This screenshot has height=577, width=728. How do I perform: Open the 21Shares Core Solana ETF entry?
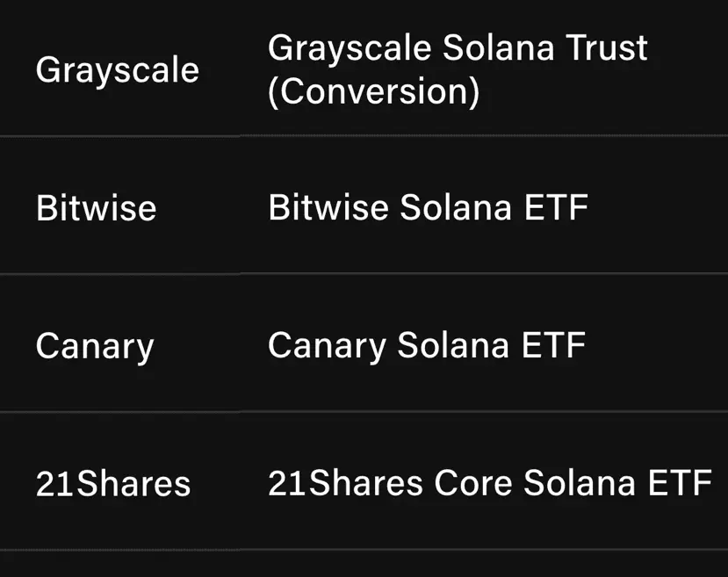[490, 483]
